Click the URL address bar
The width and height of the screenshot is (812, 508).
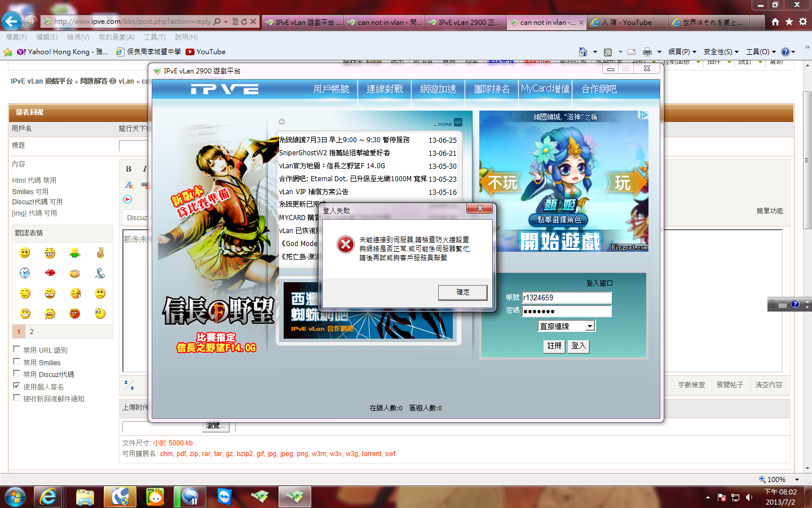(132, 21)
